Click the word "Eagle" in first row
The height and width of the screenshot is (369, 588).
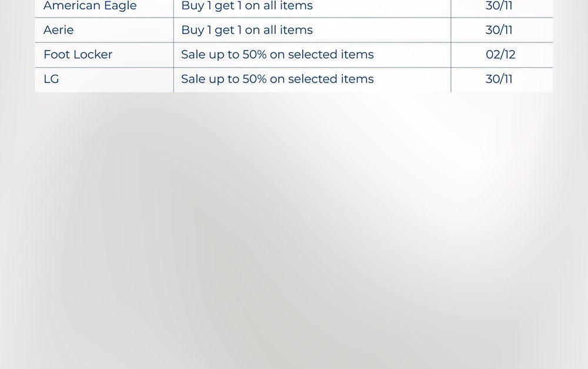tap(121, 6)
